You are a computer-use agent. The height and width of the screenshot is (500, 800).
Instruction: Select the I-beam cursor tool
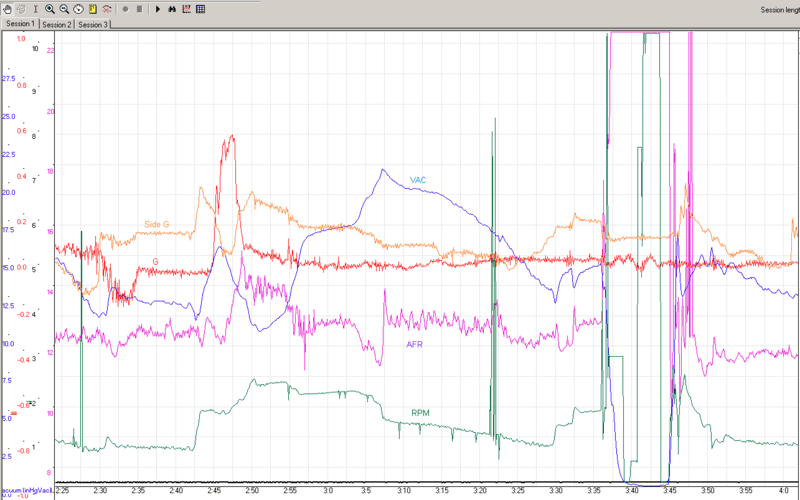35,9
